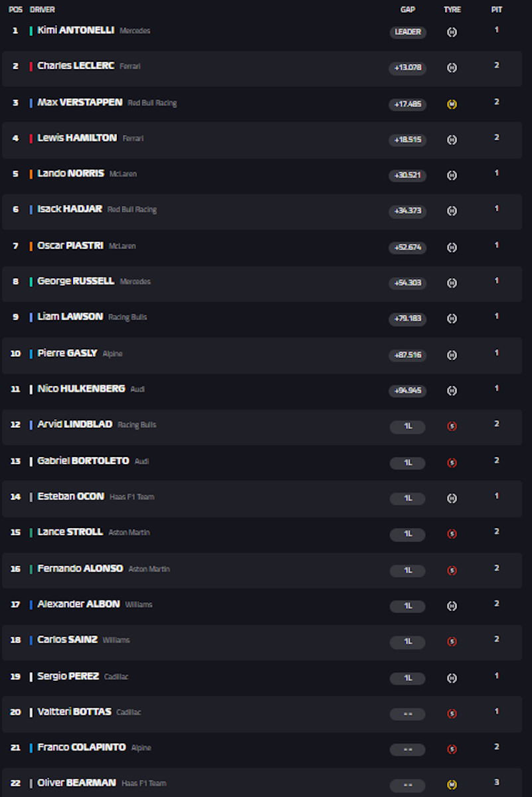Click the GAP column header
532x797 pixels.
tap(408, 10)
